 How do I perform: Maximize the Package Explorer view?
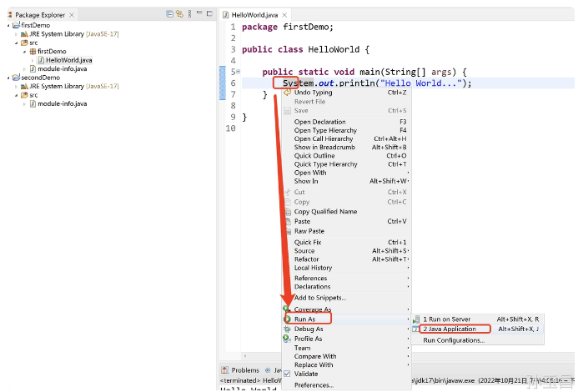pos(209,13)
